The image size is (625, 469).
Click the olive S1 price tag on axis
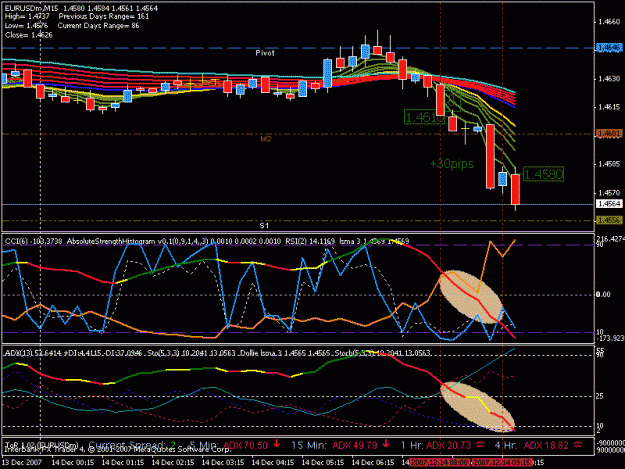[609, 220]
